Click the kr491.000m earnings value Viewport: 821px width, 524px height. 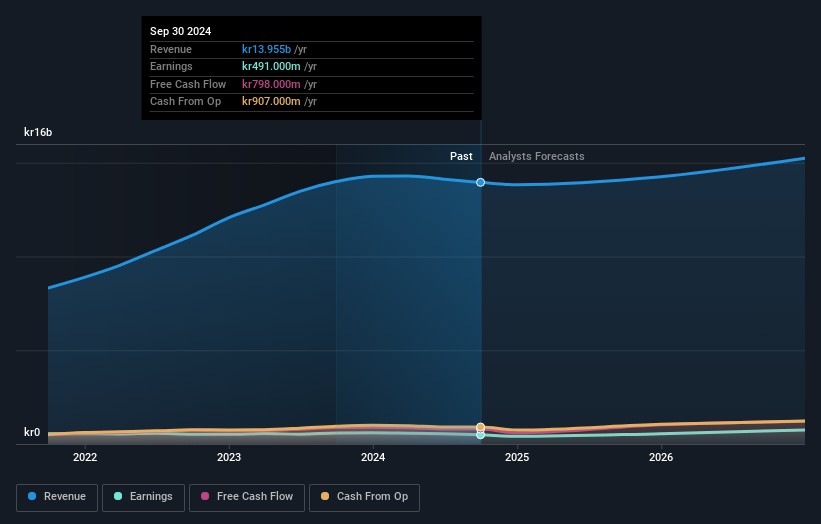pyautogui.click(x=271, y=66)
